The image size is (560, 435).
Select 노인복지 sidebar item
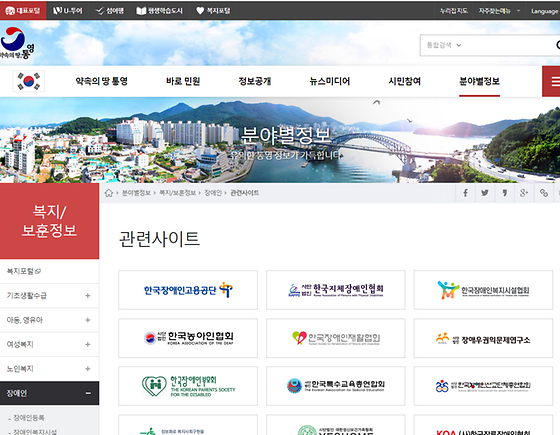(x=49, y=369)
